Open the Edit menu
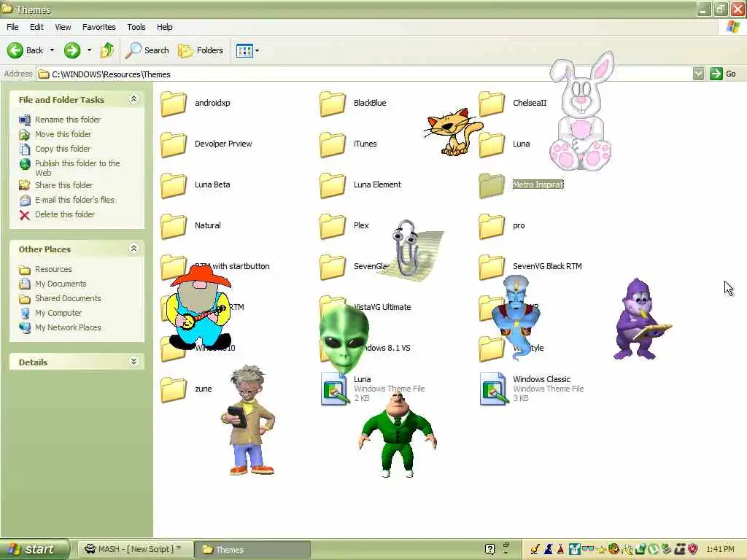Viewport: 747px width, 560px height. [36, 27]
